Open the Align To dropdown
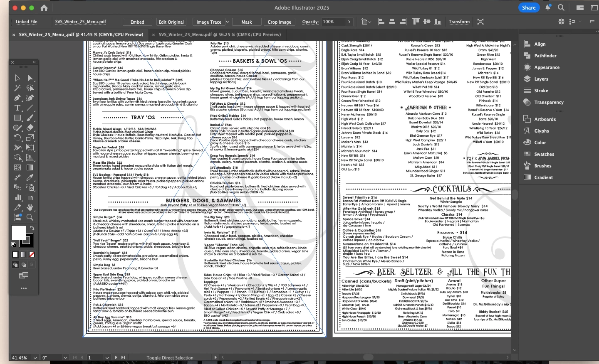This screenshot has width=599, height=364. pos(366,22)
